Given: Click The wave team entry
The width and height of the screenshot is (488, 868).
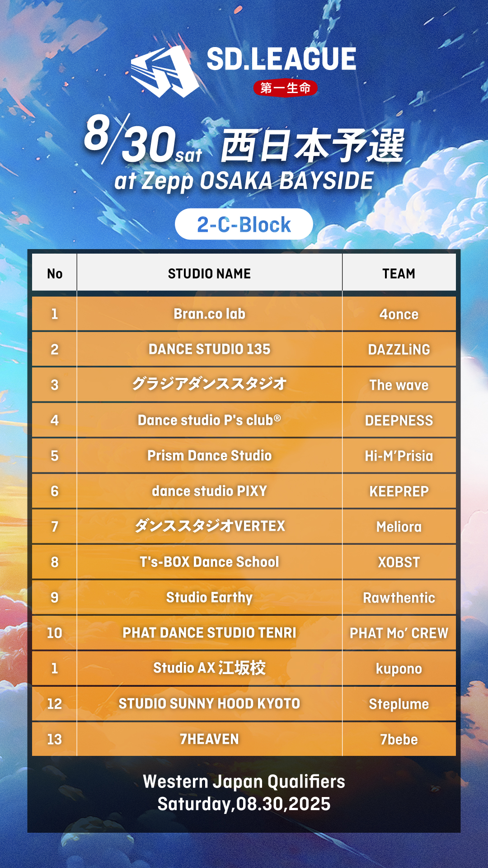Looking at the screenshot, I should (x=399, y=385).
